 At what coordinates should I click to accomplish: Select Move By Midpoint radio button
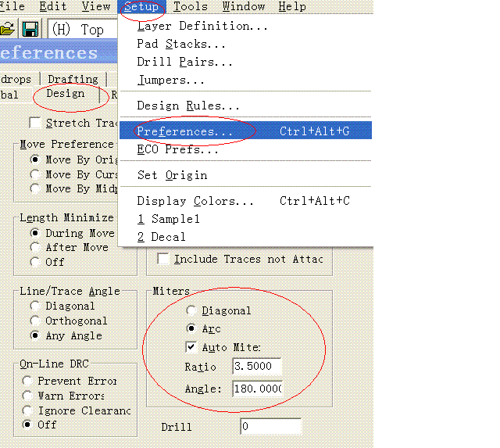(x=34, y=188)
